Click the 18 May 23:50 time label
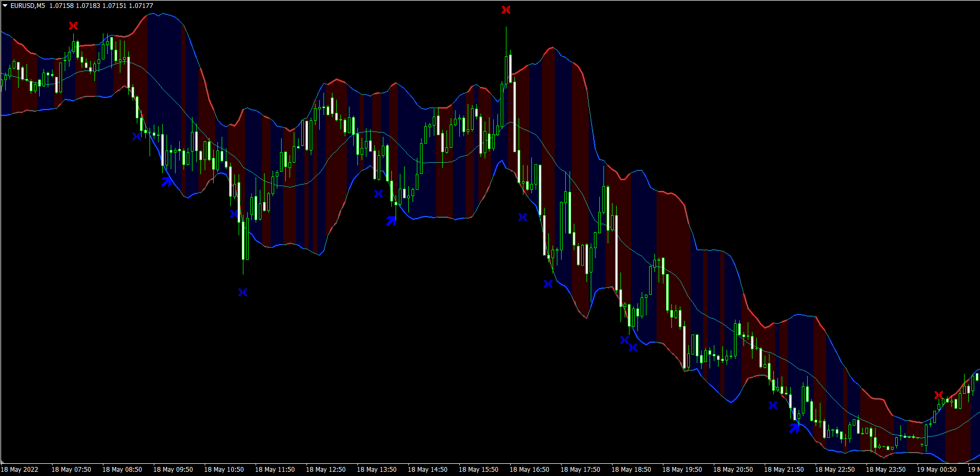The image size is (980, 476). point(886,470)
